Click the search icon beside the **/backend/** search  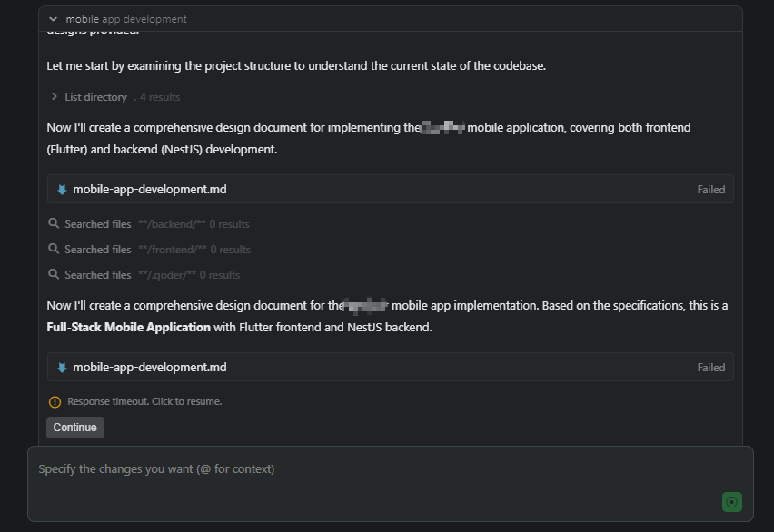pos(55,224)
